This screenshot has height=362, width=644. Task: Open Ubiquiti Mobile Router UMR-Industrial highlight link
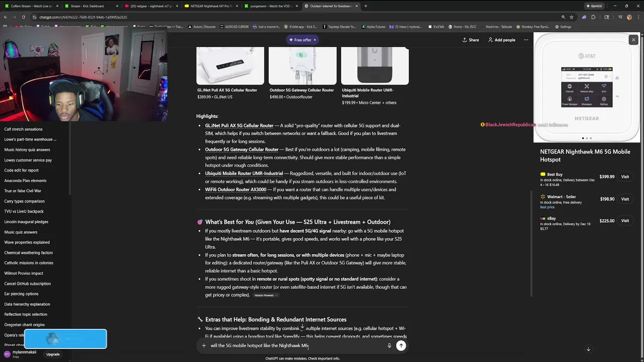click(x=244, y=173)
